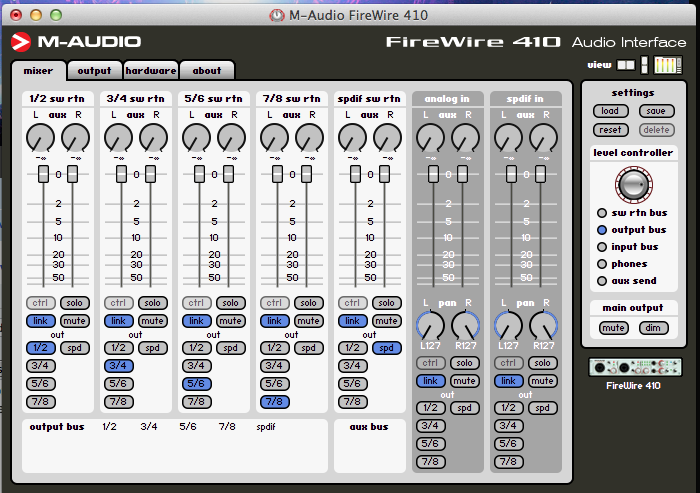Click the level controller knob

632,183
